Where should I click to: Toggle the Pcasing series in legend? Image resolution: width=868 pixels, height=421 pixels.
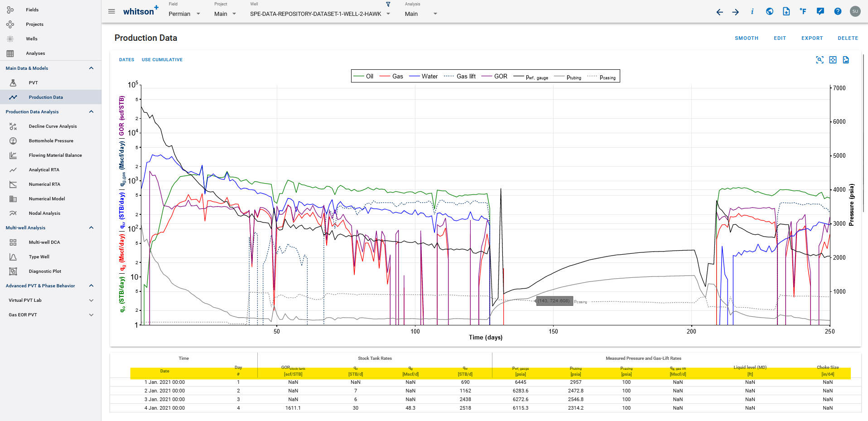click(x=602, y=77)
